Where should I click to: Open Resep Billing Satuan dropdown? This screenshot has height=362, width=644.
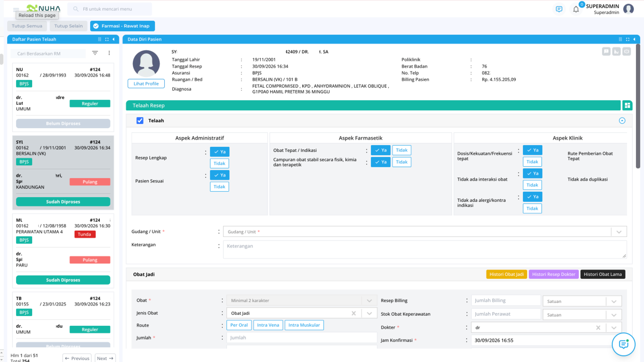coord(582,301)
